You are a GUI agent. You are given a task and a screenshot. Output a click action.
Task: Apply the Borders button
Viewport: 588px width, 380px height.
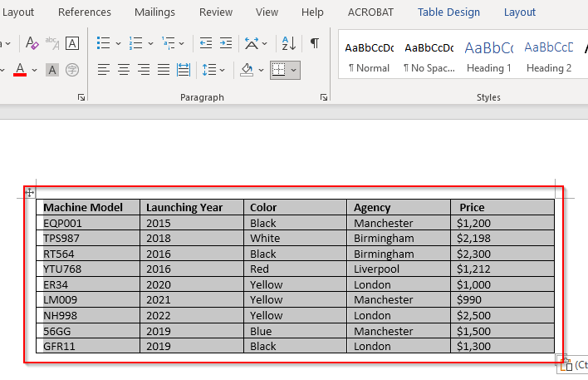point(278,70)
